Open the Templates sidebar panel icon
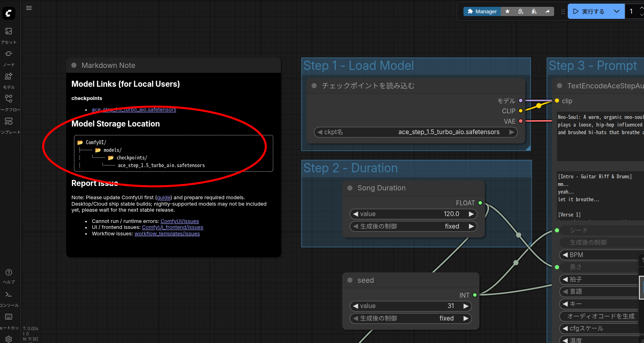Screen dimensions: 644x343 click(x=8, y=121)
